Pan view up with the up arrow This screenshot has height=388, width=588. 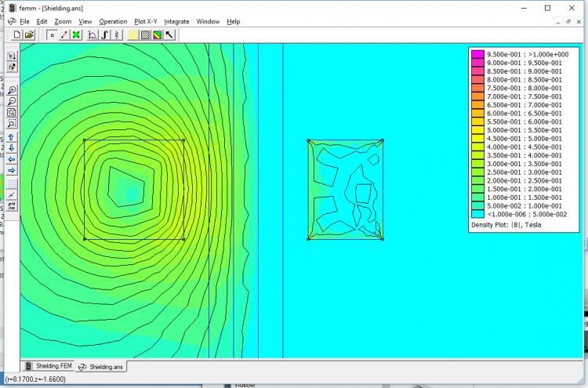point(12,136)
